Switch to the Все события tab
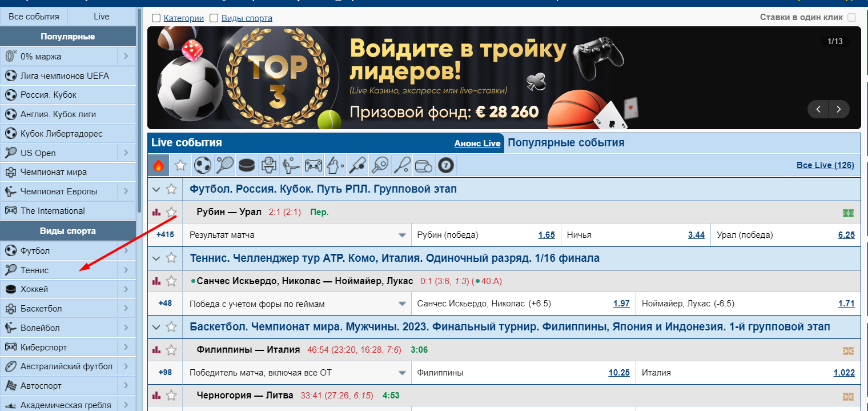The width and height of the screenshot is (868, 411). tap(34, 16)
